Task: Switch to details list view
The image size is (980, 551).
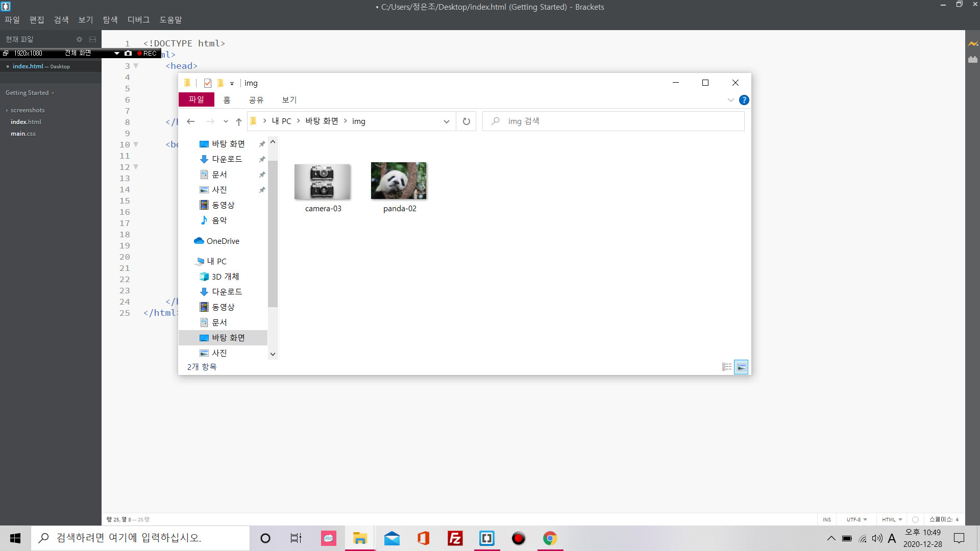Action: 727,367
